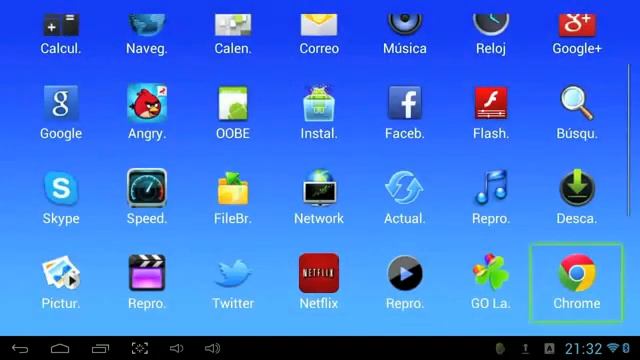Open the Flash player app
Image resolution: width=640 pixels, height=360 pixels.
click(x=491, y=113)
